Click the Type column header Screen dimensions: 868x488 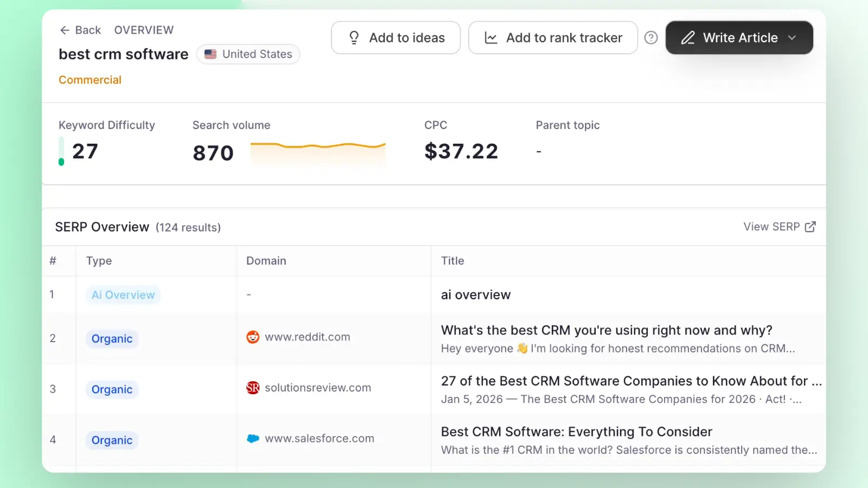coord(99,261)
